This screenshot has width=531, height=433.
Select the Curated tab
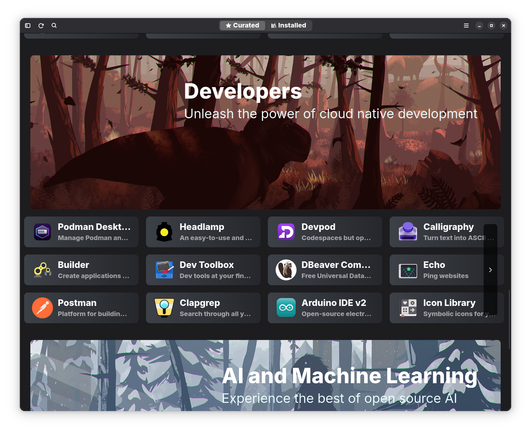[x=242, y=25]
